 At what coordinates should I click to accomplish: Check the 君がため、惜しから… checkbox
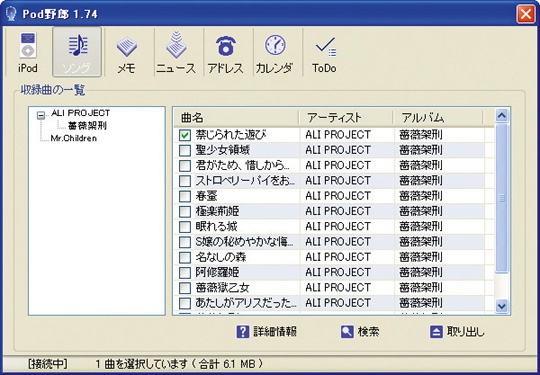tap(185, 166)
